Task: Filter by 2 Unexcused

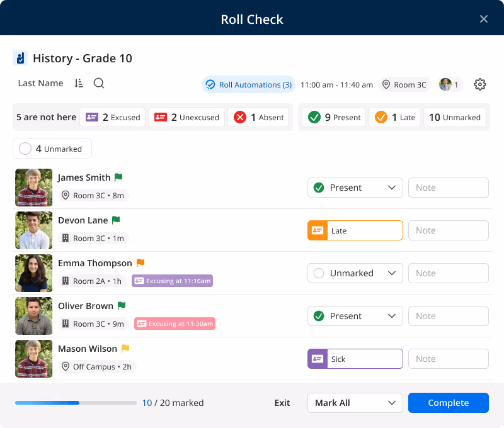Action: [186, 117]
